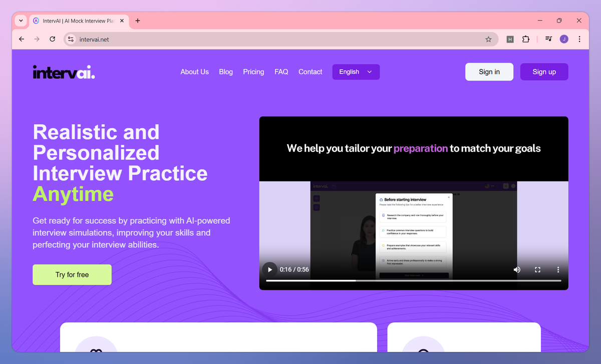Reload the page with refresh icon
Viewport: 601px width, 364px height.
(x=52, y=39)
